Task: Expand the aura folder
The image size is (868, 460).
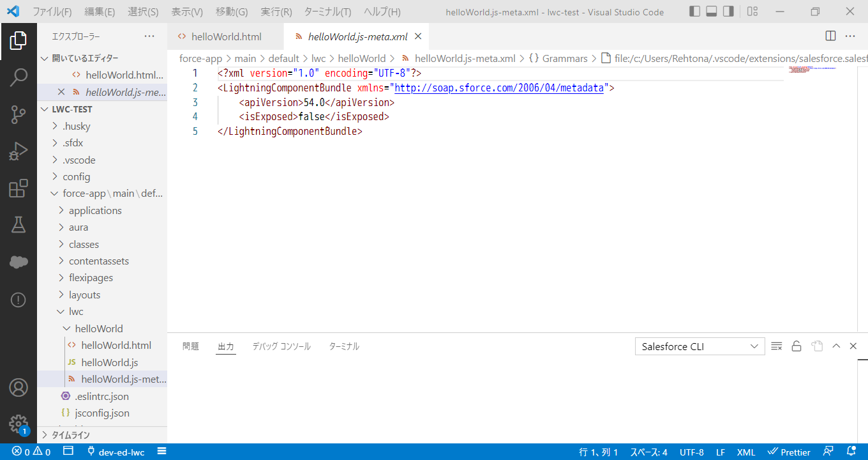Action: point(102,227)
